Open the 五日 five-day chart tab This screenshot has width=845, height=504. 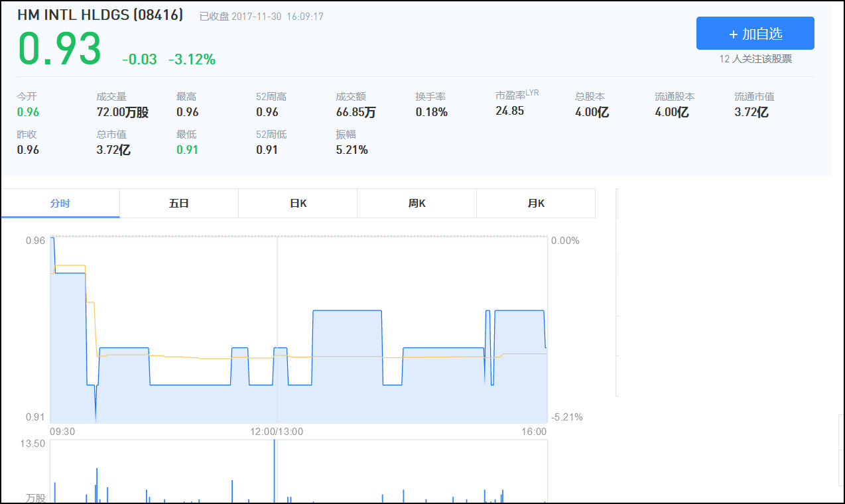click(179, 204)
